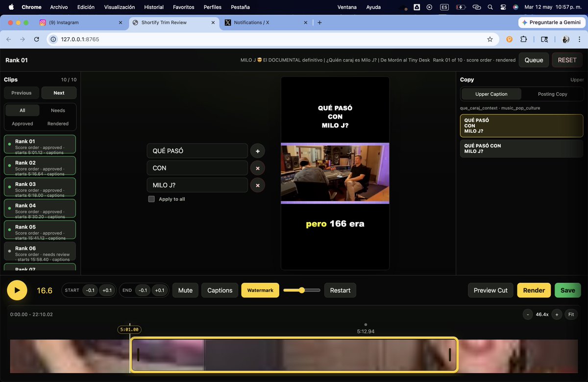Nudge START by +0.1
Viewport: 588px width, 382px height.
click(107, 290)
